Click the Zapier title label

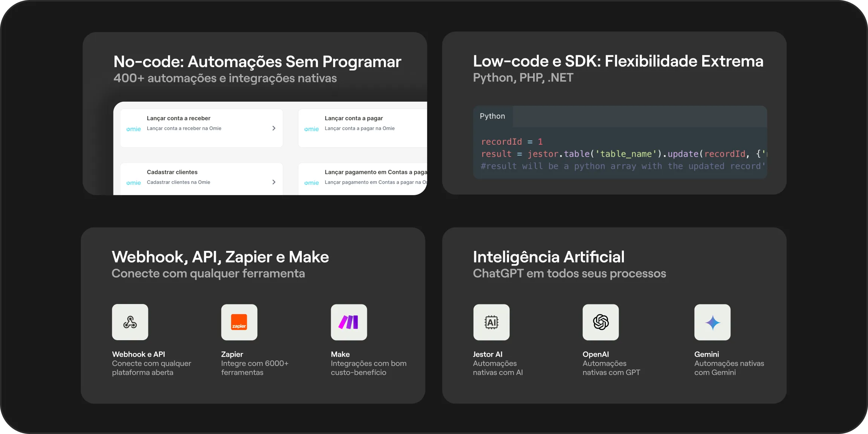[x=232, y=354]
